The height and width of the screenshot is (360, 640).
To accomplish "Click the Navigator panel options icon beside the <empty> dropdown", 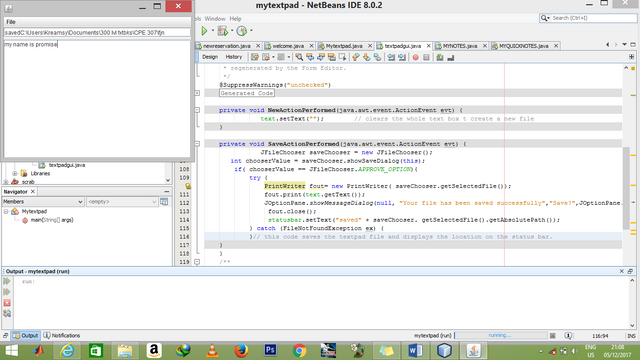I will coord(164,202).
